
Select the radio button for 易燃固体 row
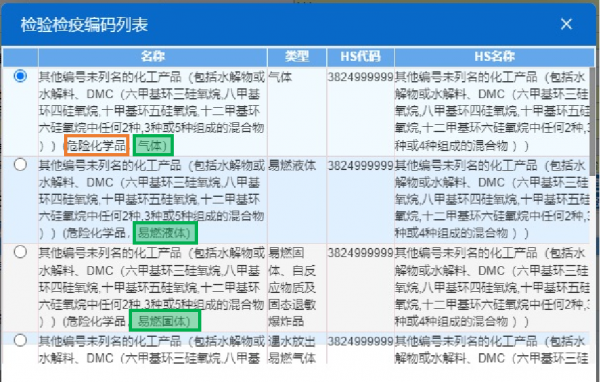click(20, 252)
